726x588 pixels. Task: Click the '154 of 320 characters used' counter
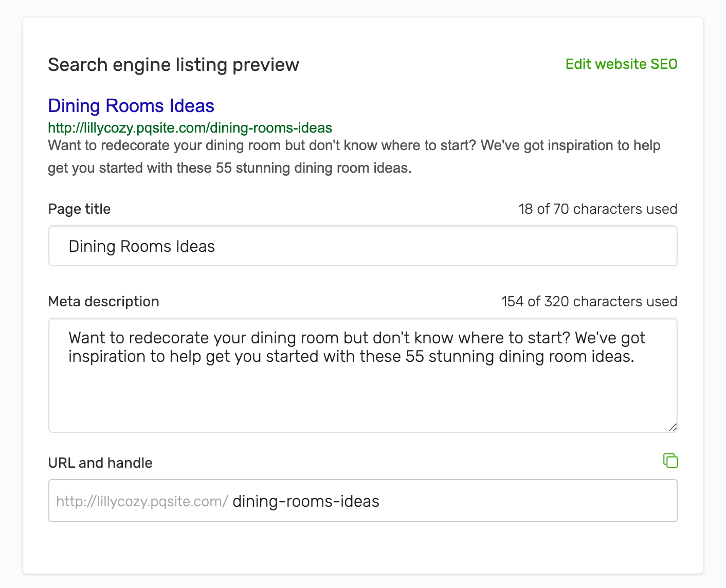pos(589,302)
